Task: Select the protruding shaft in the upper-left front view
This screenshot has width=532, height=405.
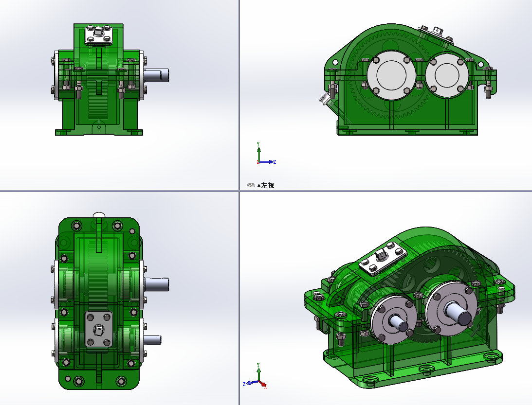Action: coord(156,75)
